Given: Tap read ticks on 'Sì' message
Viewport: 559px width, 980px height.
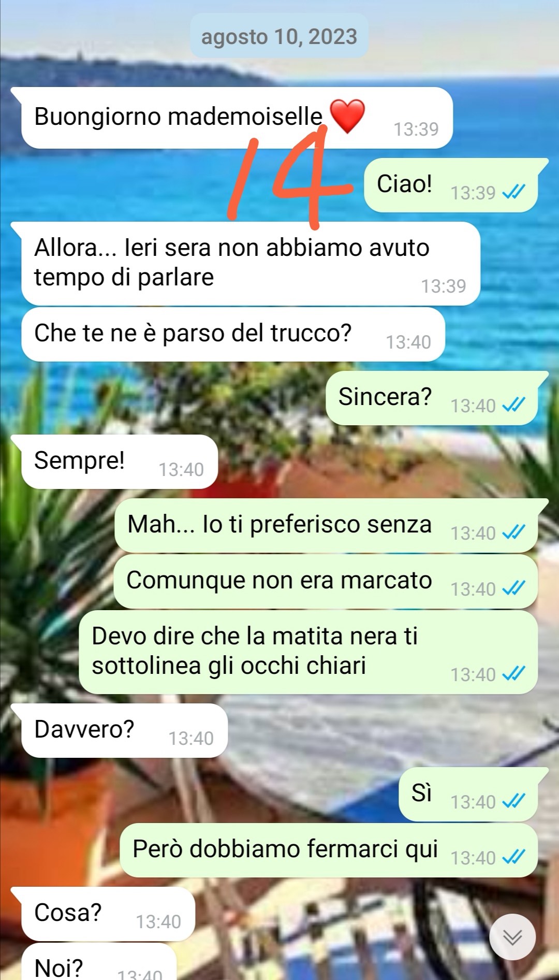Looking at the screenshot, I should (514, 801).
